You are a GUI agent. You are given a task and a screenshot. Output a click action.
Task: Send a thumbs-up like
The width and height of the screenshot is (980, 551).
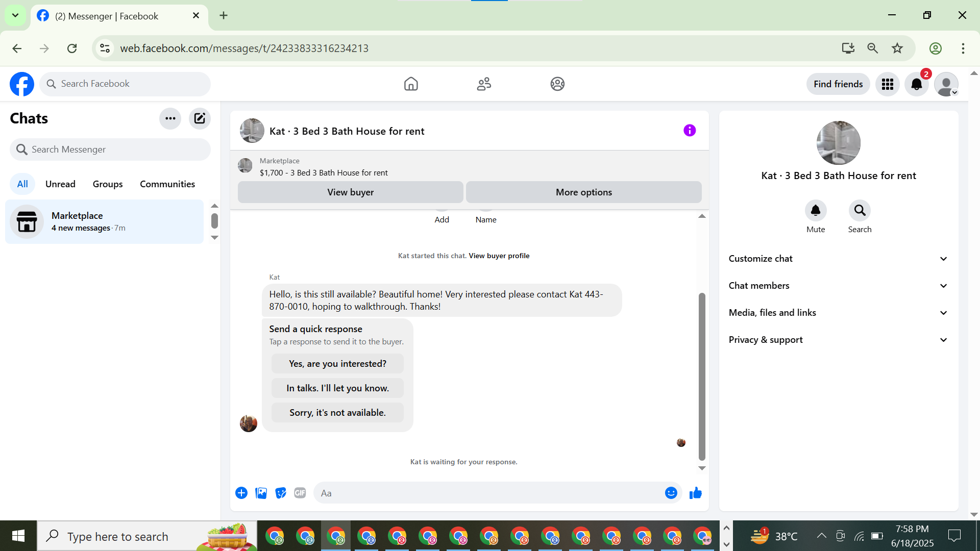pos(696,493)
